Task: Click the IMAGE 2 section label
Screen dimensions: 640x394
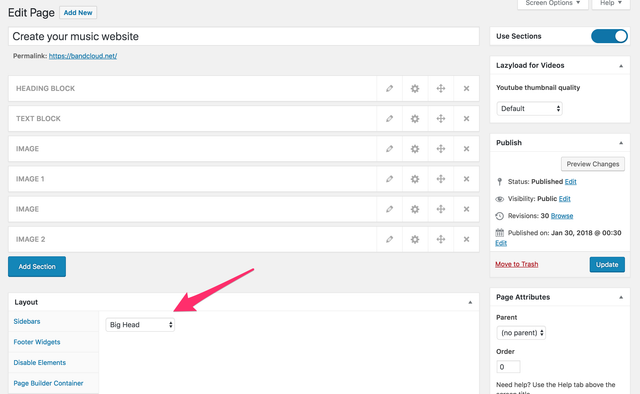Action: [31, 240]
